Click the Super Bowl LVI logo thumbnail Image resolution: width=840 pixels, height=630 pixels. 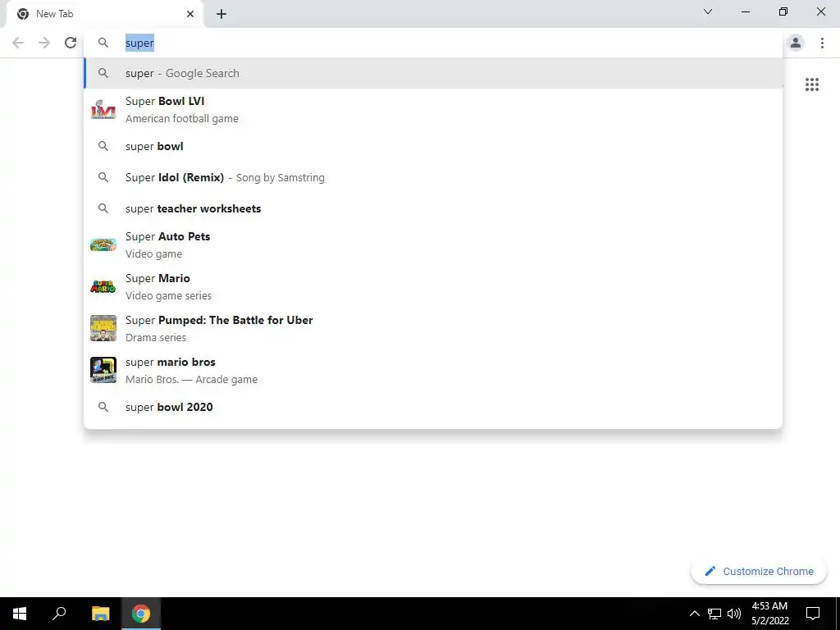[103, 110]
